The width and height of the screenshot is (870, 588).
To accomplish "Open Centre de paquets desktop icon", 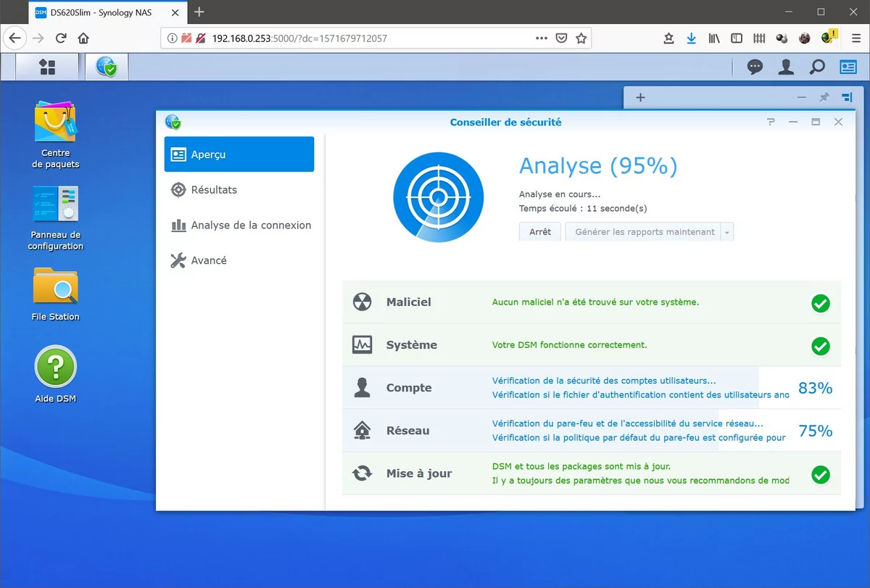I will [56, 135].
